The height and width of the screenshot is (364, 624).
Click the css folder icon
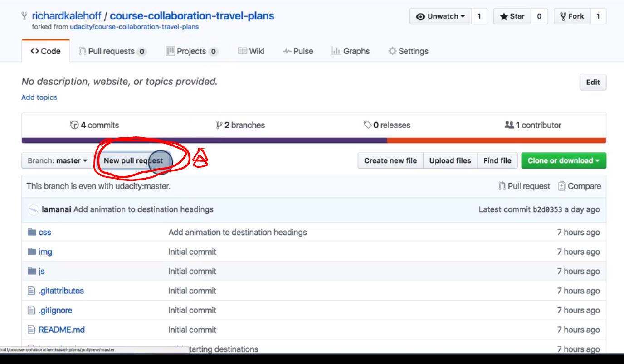pos(32,232)
